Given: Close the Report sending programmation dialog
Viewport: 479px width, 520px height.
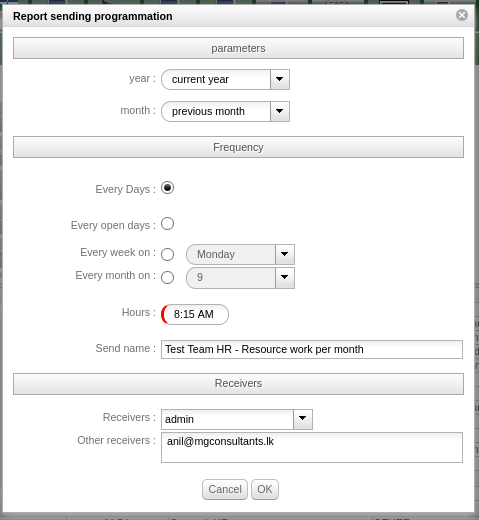Looking at the screenshot, I should pyautogui.click(x=462, y=15).
